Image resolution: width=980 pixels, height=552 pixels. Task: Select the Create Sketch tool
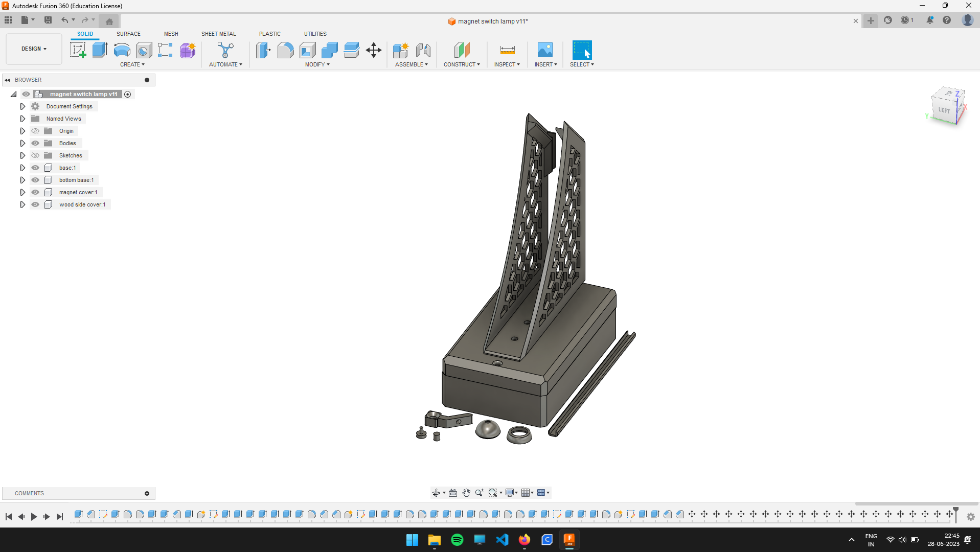(78, 50)
